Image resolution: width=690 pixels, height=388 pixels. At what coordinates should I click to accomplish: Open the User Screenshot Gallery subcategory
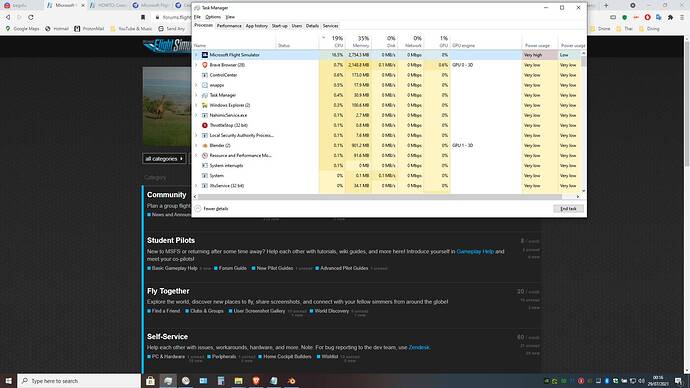259,311
